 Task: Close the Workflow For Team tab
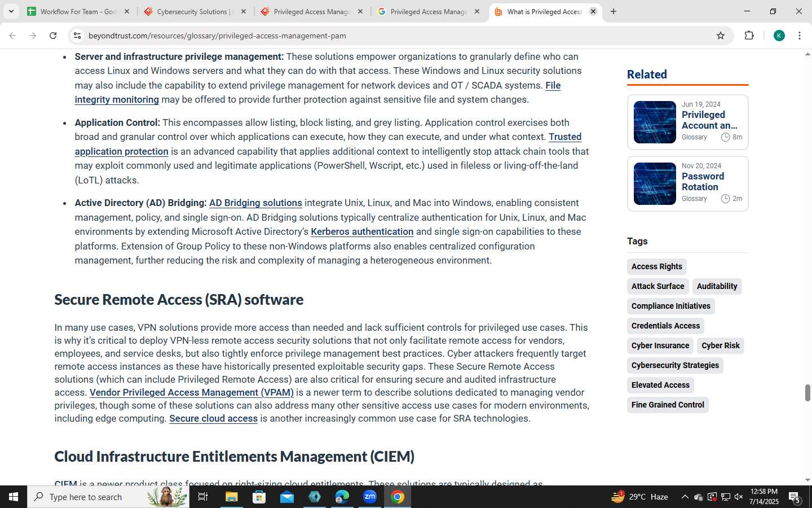pyautogui.click(x=127, y=11)
